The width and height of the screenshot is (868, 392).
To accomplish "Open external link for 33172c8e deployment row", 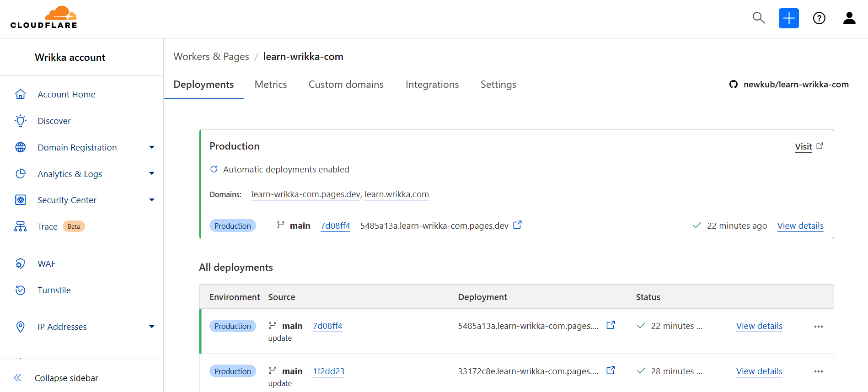I will pyautogui.click(x=611, y=371).
